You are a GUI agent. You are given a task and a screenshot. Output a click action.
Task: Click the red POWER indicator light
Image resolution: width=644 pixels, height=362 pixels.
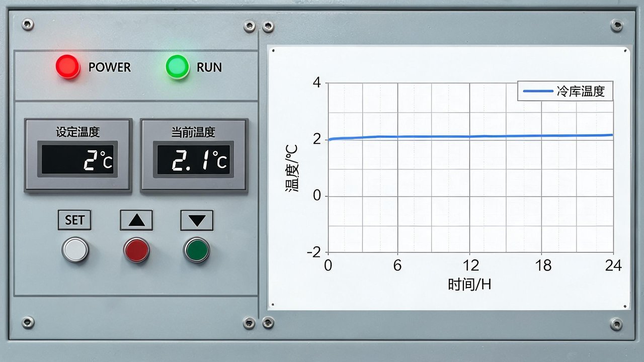tap(68, 67)
